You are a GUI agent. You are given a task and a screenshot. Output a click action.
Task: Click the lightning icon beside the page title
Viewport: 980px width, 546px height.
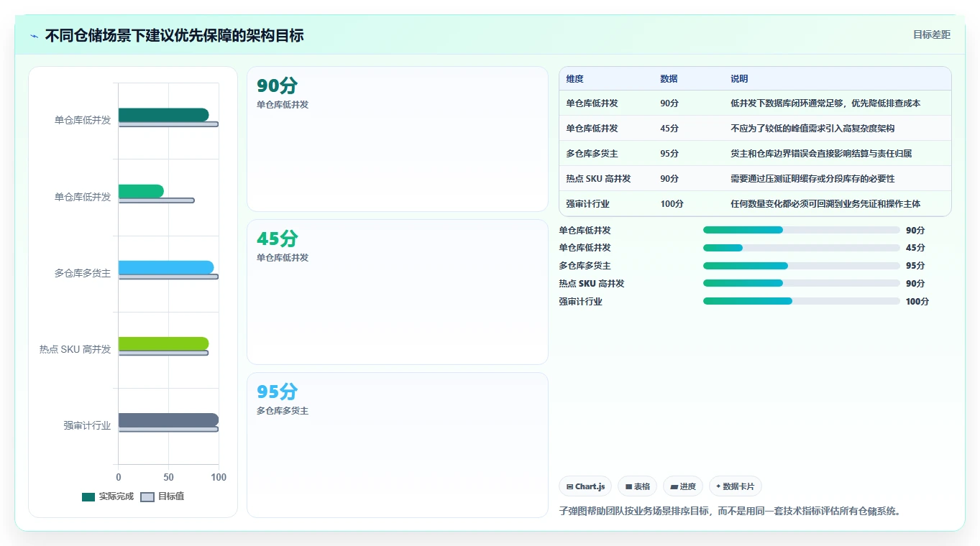(35, 36)
